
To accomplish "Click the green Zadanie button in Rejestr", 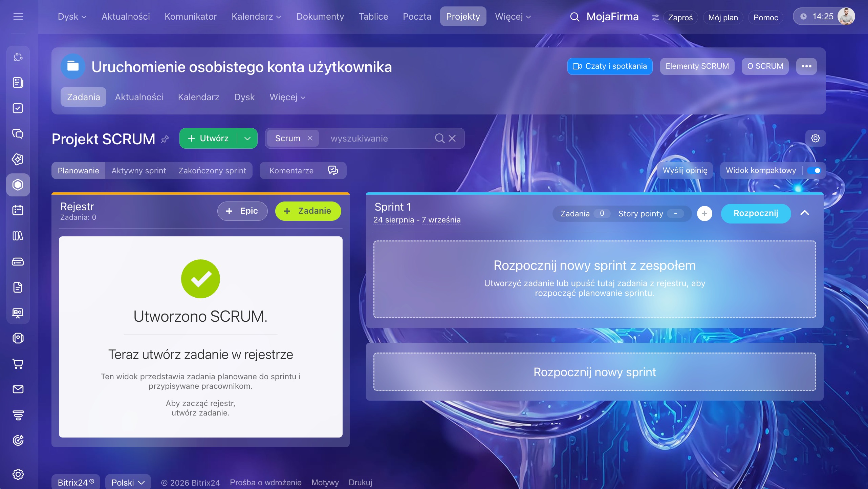I will coord(308,211).
